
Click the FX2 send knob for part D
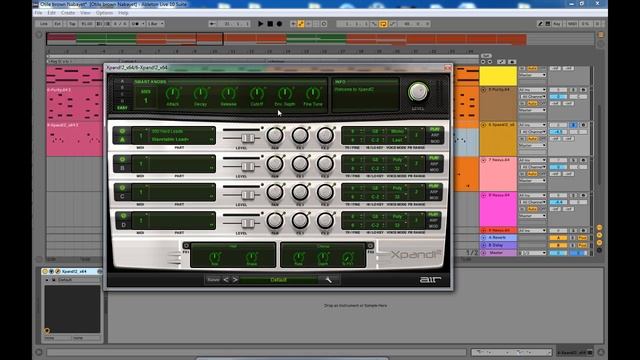point(325,220)
